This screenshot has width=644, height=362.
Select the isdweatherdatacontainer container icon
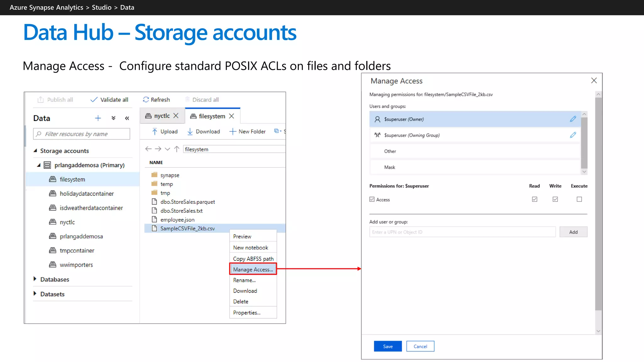[53, 208]
